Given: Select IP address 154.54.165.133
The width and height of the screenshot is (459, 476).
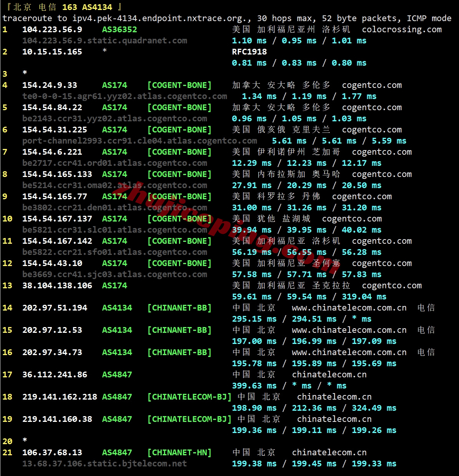Looking at the screenshot, I should [x=57, y=174].
